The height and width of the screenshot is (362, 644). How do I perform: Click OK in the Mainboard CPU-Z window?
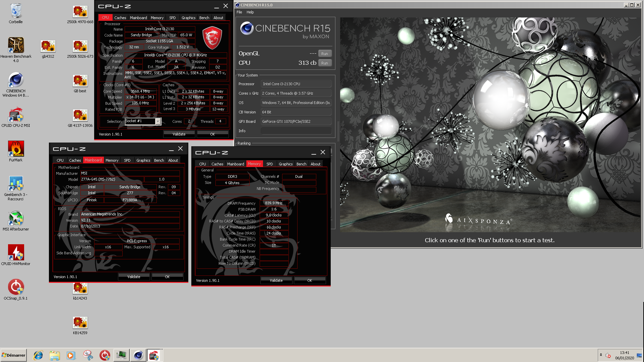tap(167, 277)
